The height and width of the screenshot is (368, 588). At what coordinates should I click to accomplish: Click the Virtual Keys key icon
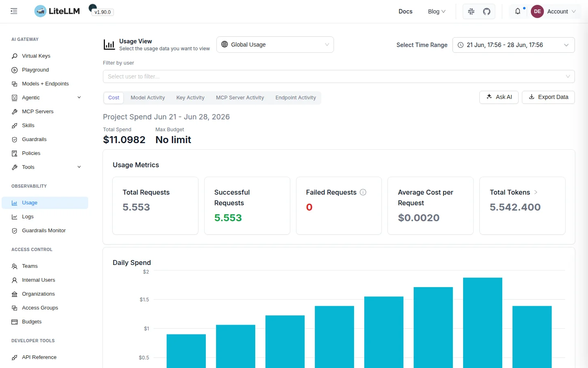coord(15,56)
